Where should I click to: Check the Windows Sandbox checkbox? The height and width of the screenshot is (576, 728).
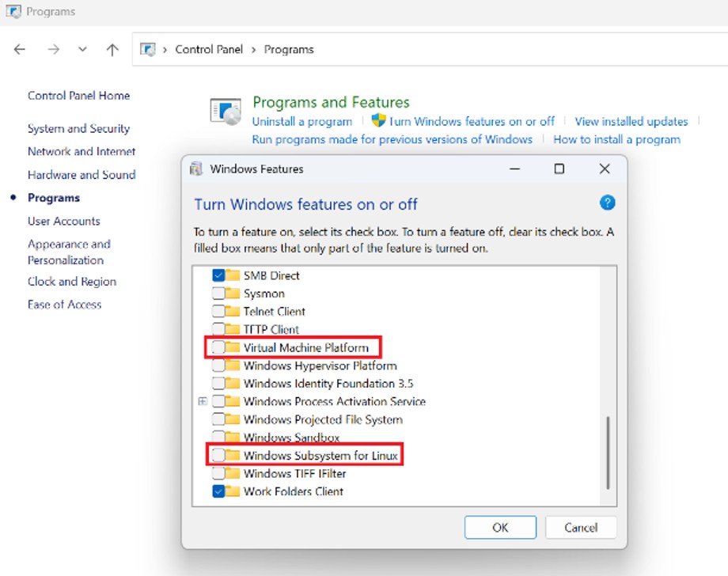point(218,438)
